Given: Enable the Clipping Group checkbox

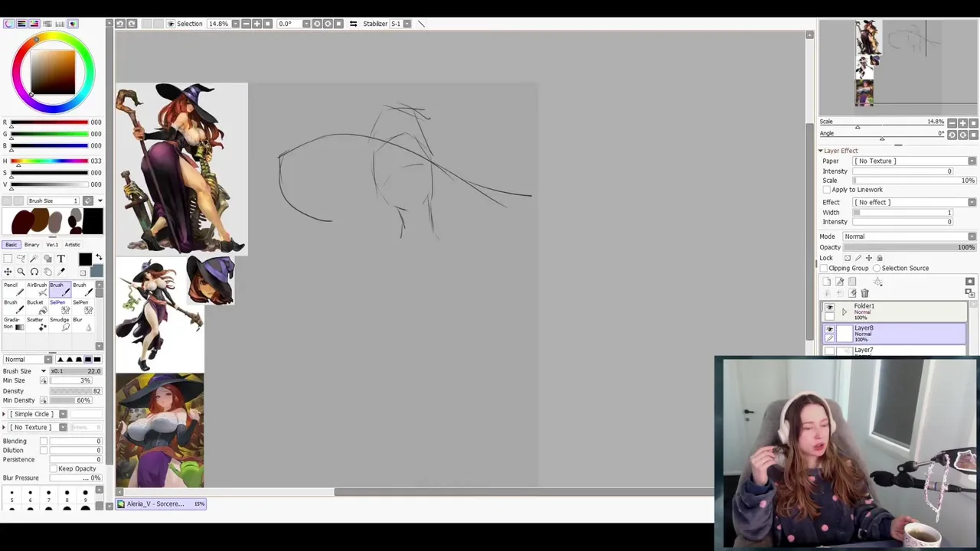Looking at the screenshot, I should pos(824,269).
